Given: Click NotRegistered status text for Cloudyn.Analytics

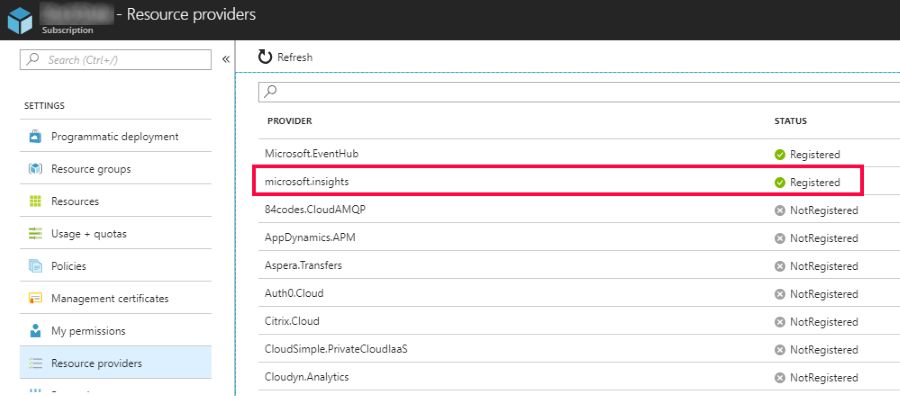Looking at the screenshot, I should [824, 378].
